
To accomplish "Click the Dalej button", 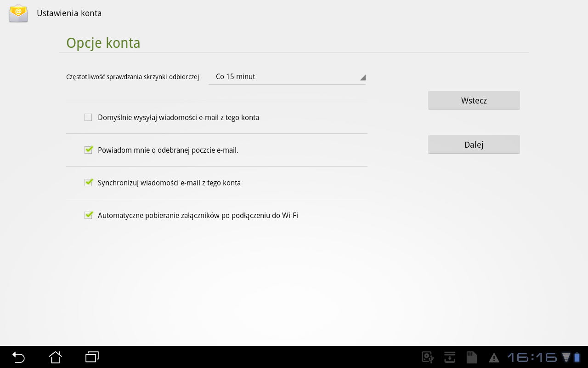I will [x=474, y=144].
